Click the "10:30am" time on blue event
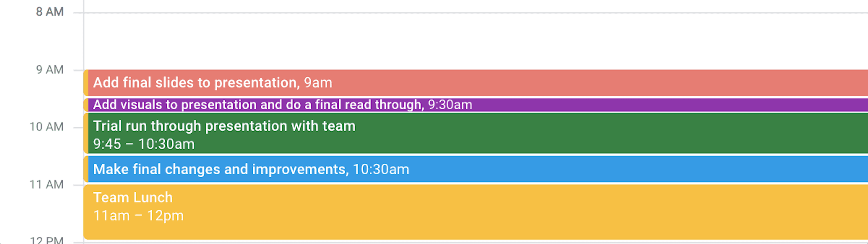 point(381,169)
